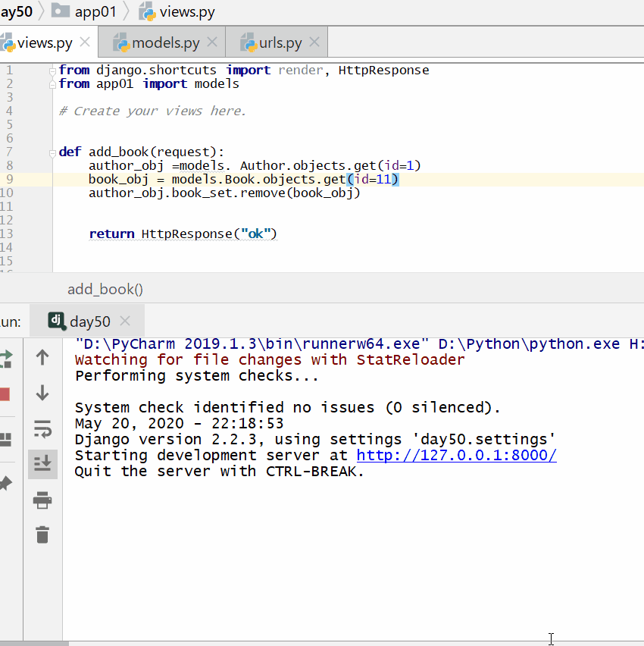Open the urls.py editor tab
The width and height of the screenshot is (644, 646).
(x=280, y=43)
